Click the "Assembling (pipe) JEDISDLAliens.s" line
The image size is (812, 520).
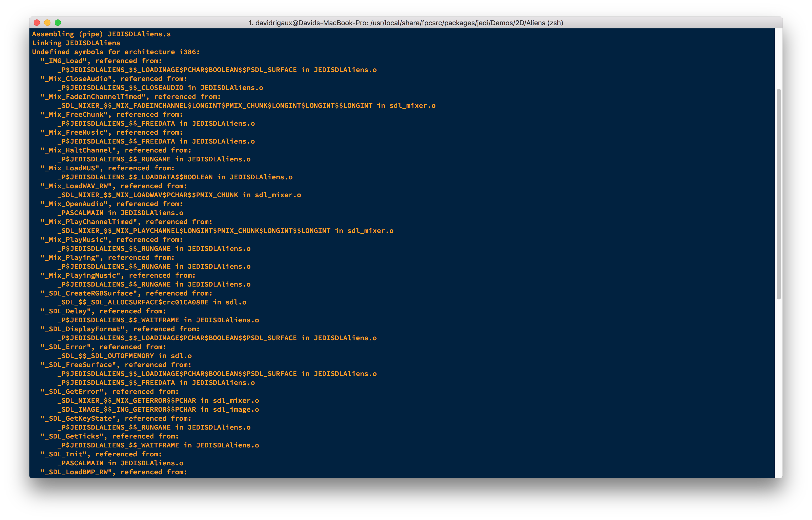pos(101,34)
